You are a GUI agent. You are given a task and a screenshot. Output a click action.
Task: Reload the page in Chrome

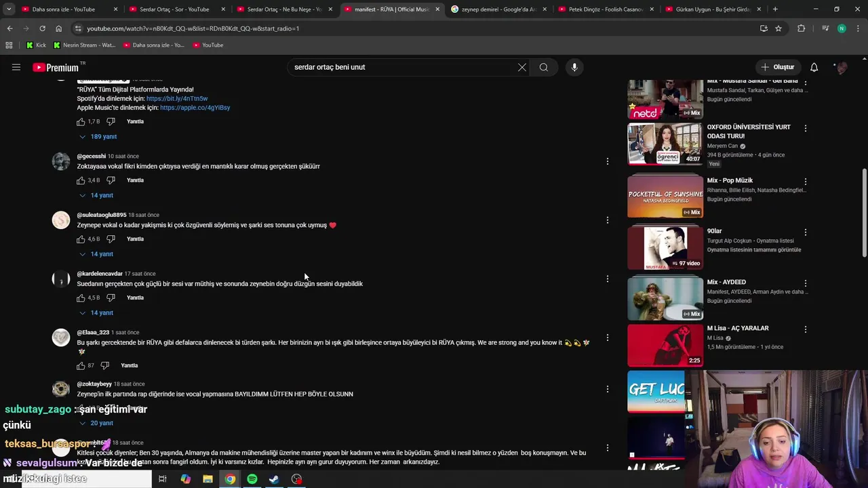point(42,28)
